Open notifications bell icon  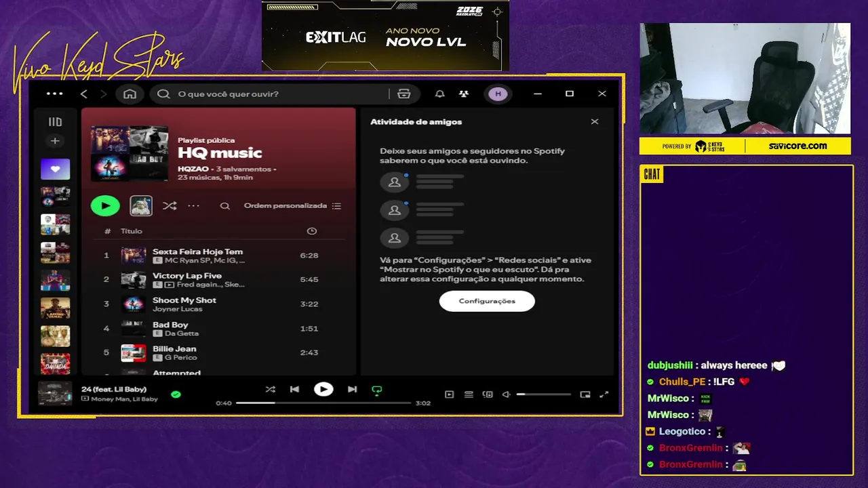[439, 94]
